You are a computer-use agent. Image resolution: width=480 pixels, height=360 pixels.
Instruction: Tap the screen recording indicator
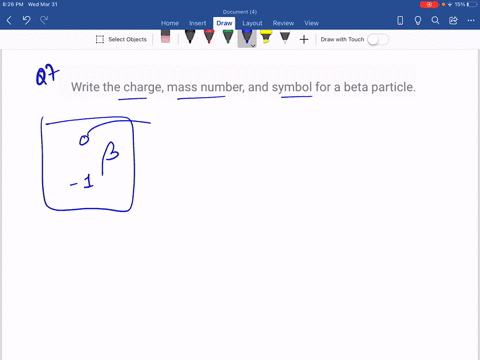pyautogui.click(x=429, y=4)
